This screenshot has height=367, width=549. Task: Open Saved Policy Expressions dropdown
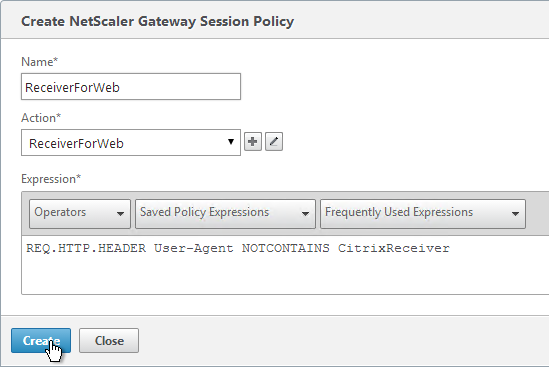[225, 214]
